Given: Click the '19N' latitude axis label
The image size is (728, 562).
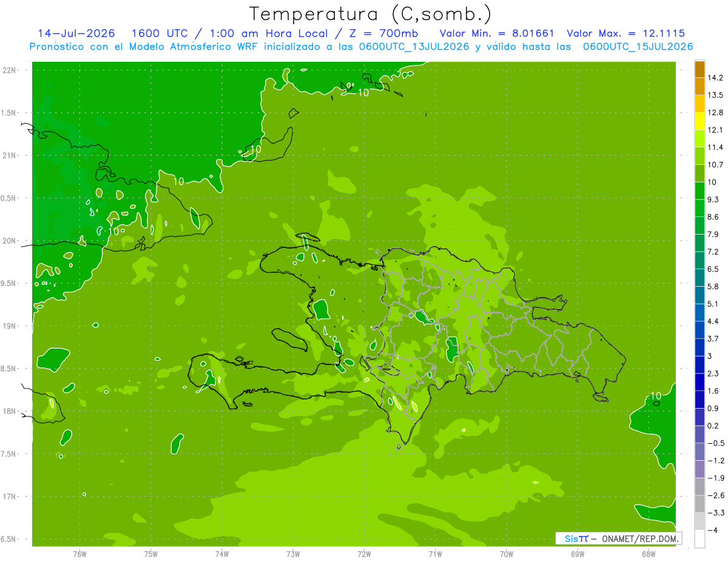Looking at the screenshot, I should (x=10, y=326).
